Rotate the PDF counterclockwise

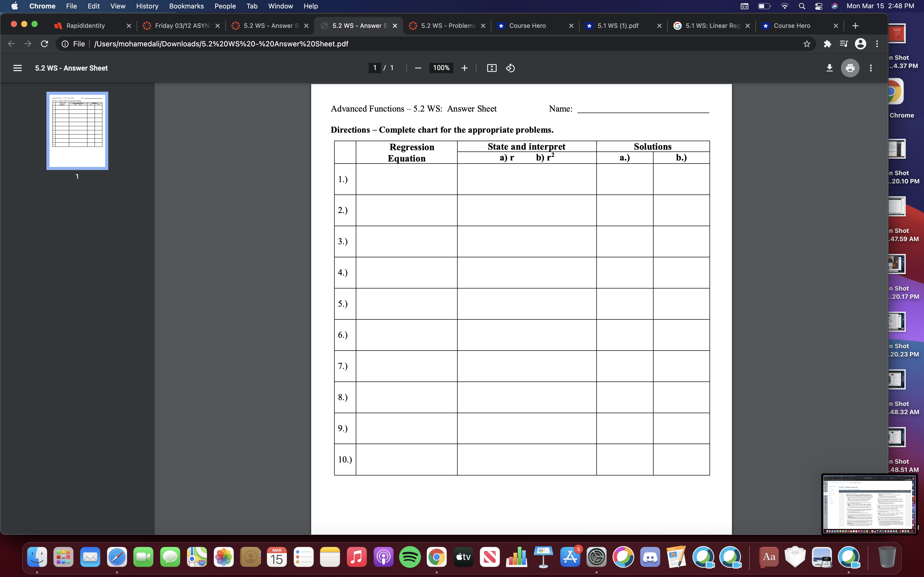(510, 68)
